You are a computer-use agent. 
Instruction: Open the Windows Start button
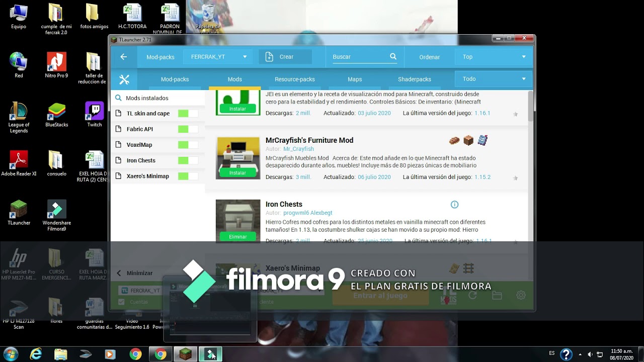pyautogui.click(x=11, y=354)
